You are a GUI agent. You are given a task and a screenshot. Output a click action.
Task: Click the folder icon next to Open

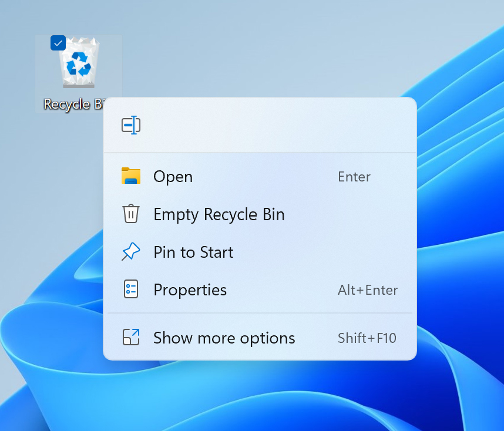tap(130, 176)
